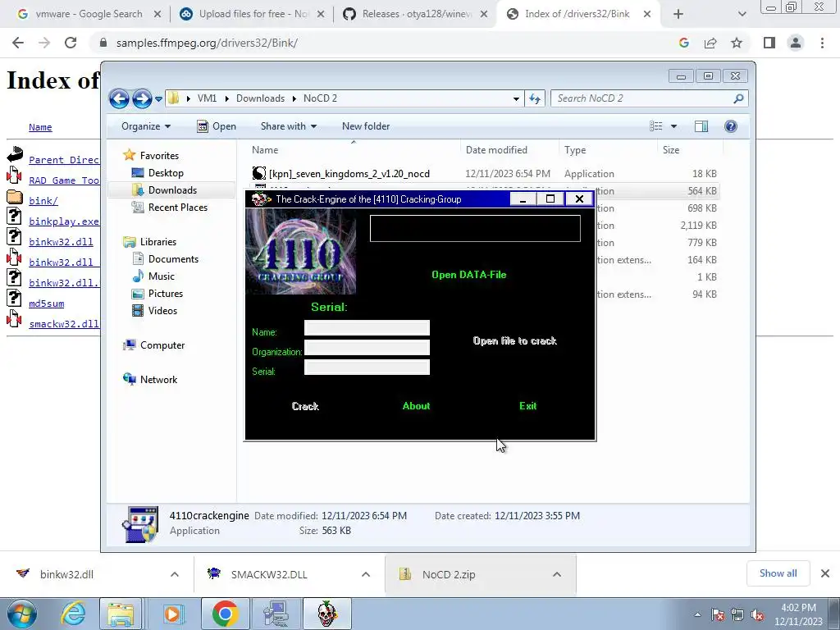Open Videos library
Screen dimensions: 840x630
162,311
